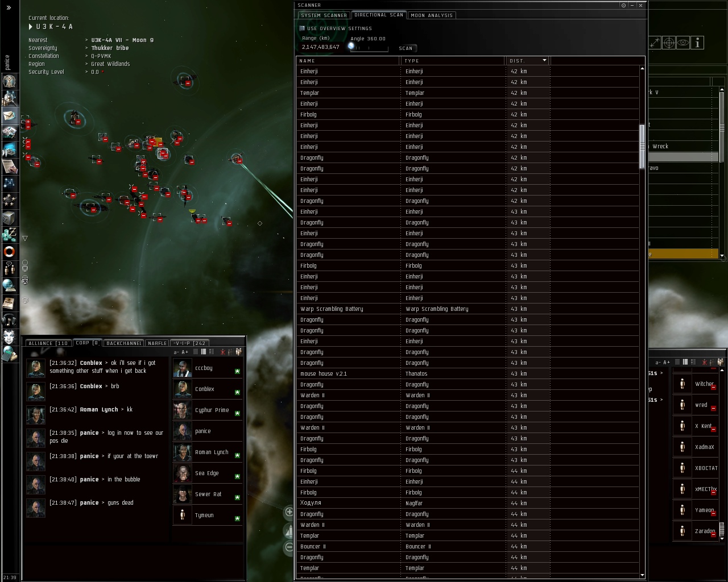Open the mail envelope icon

pyautogui.click(x=9, y=115)
